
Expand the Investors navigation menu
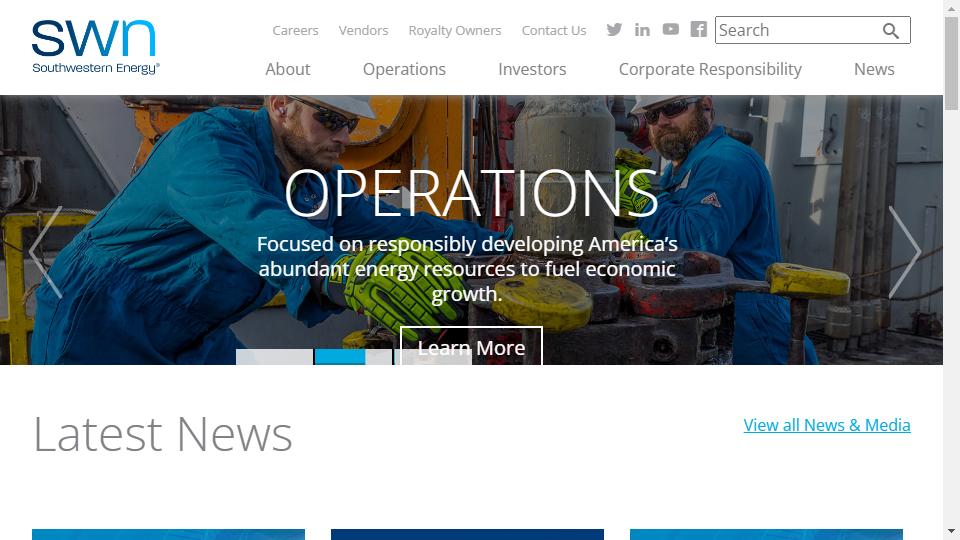point(532,69)
